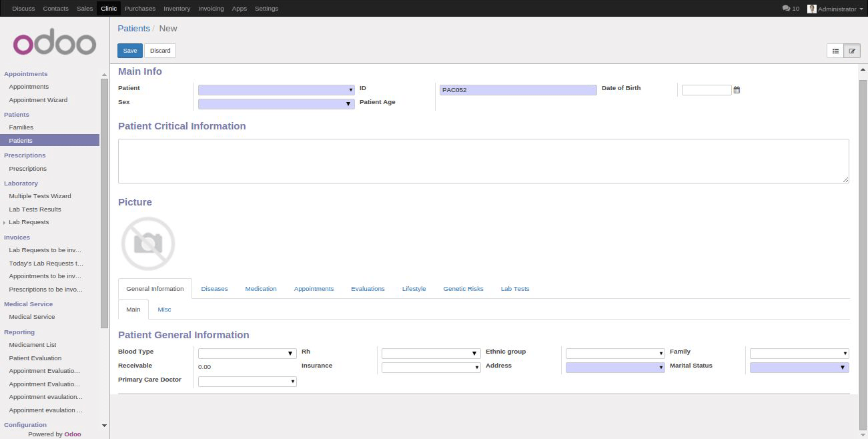The image size is (868, 439).
Task: Open the Contacts menu
Action: [55, 9]
